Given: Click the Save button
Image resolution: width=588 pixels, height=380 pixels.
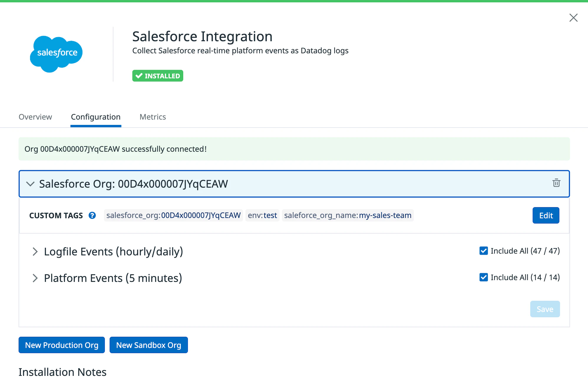Looking at the screenshot, I should pos(545,309).
